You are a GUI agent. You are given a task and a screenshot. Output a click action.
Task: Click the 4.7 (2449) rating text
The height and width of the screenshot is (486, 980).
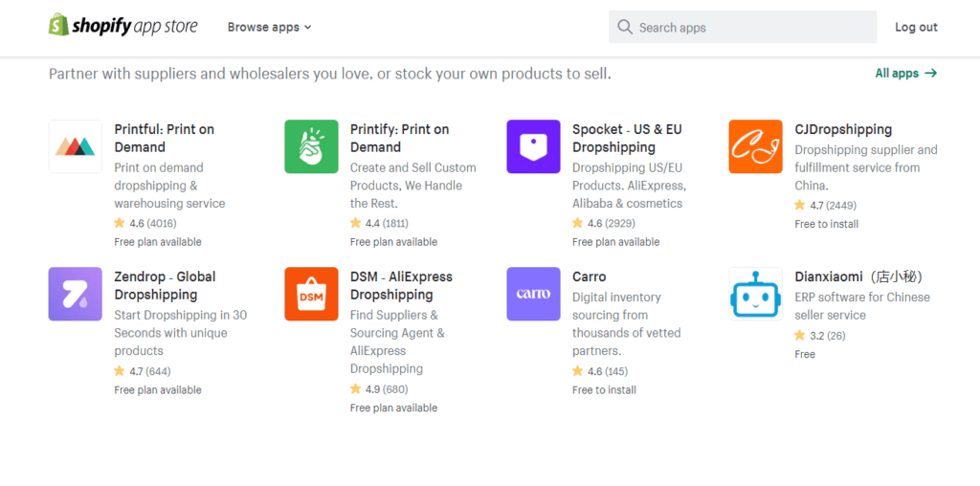(x=834, y=206)
